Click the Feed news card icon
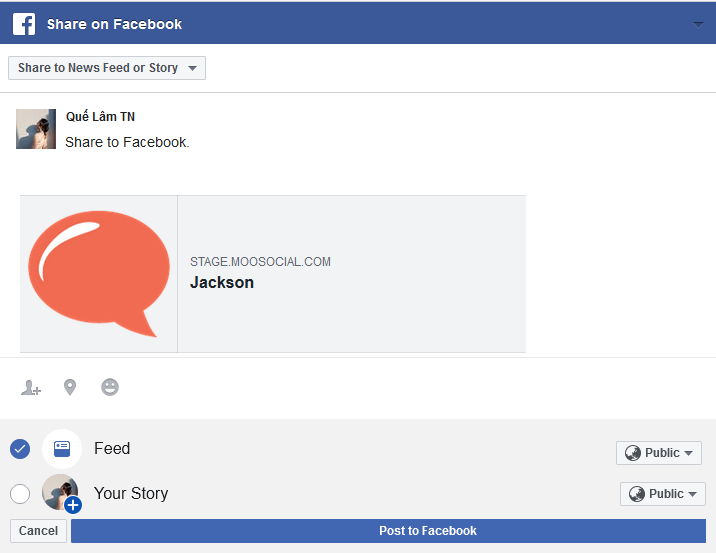 pyautogui.click(x=62, y=449)
